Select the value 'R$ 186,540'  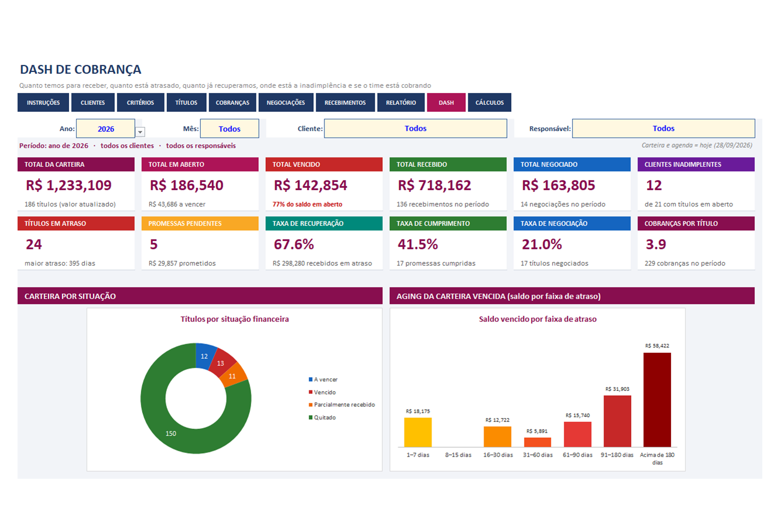click(x=187, y=186)
